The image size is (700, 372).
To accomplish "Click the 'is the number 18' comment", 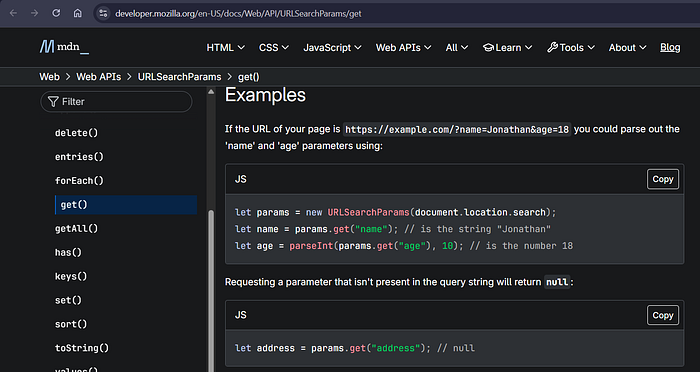I will tap(521, 246).
